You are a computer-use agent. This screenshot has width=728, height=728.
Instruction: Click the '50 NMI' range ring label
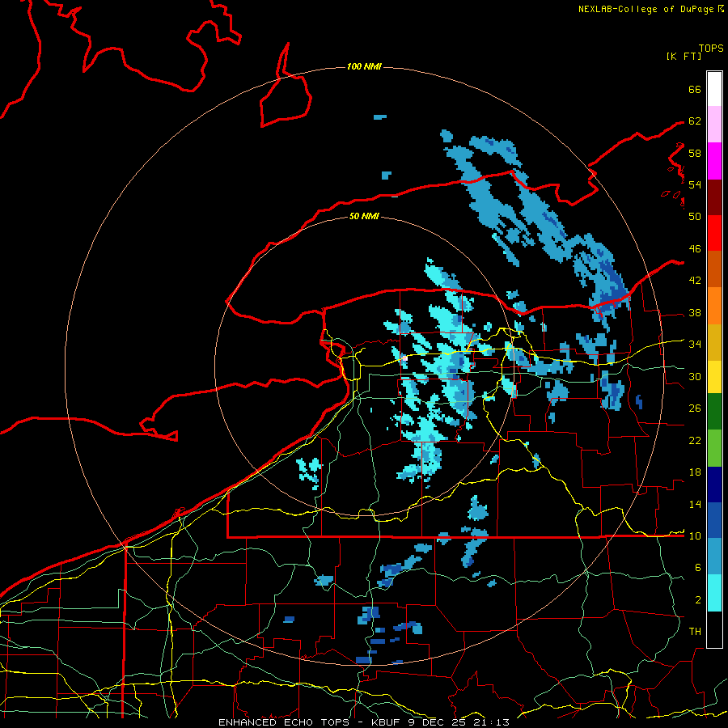[x=364, y=216]
